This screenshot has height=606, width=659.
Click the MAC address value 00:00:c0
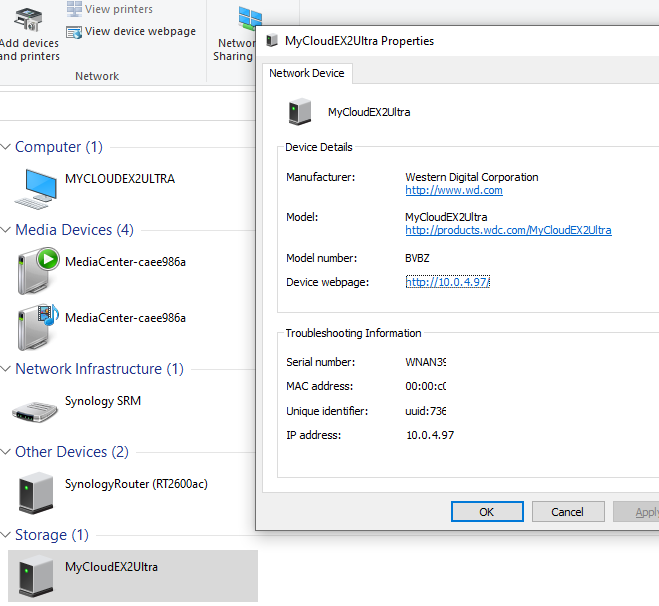pyautogui.click(x=425, y=386)
